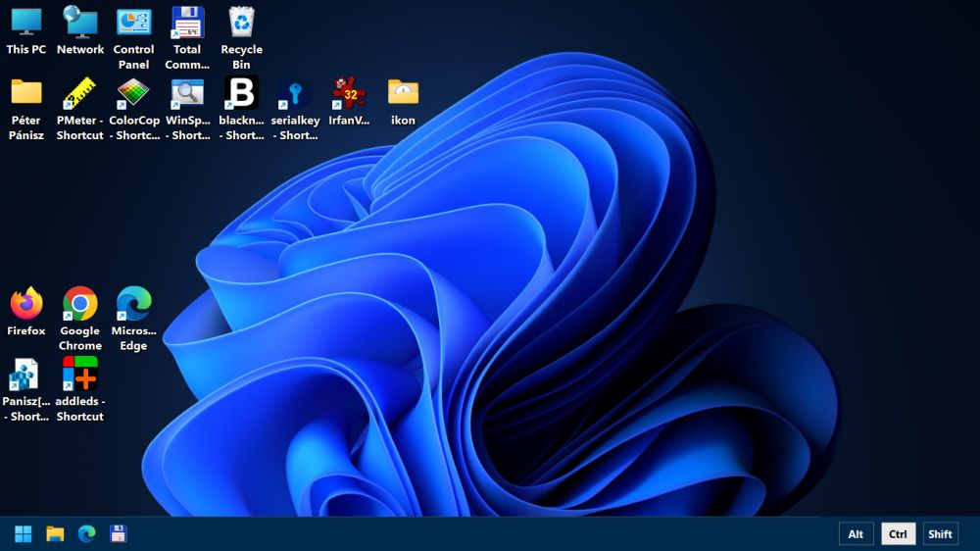Open the Windows Start menu
This screenshot has width=980, height=551.
pyautogui.click(x=24, y=533)
